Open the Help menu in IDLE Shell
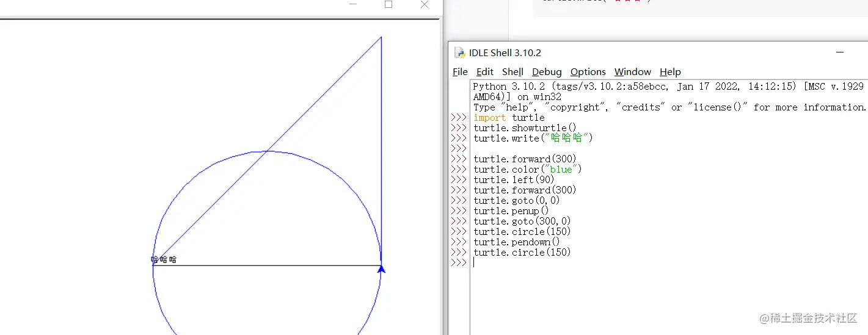Viewport: 868px width, 335px height. tap(670, 72)
